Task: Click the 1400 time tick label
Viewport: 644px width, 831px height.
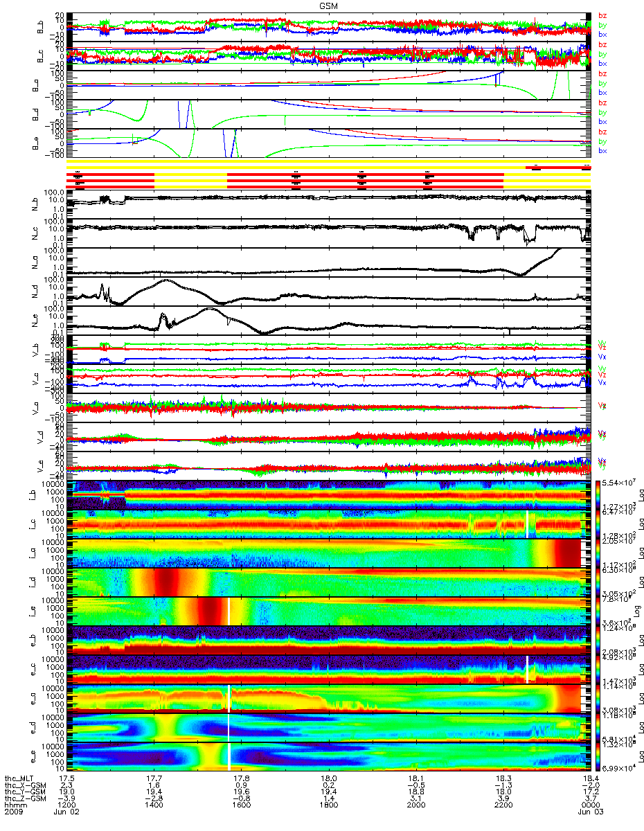Action: coord(153,806)
